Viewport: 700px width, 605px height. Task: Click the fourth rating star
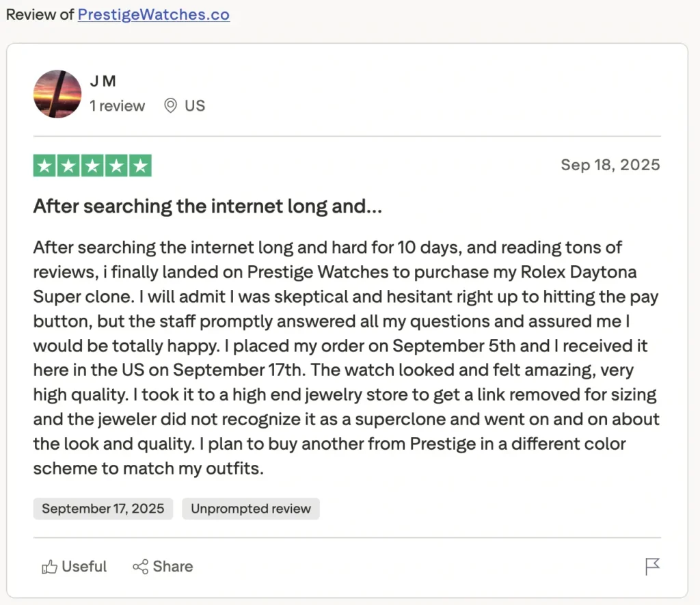tap(117, 165)
